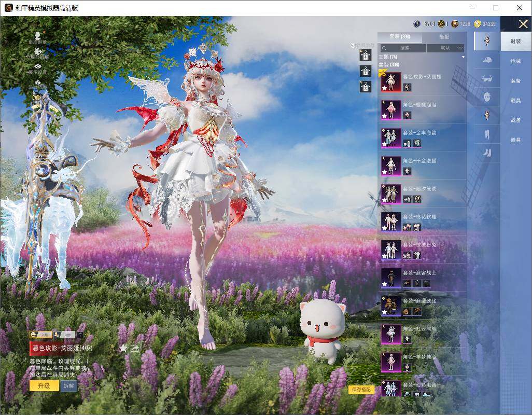The image size is (532, 415).
Task: Select 角色-千金波猫 outfit thumbnail
Action: 391,165
